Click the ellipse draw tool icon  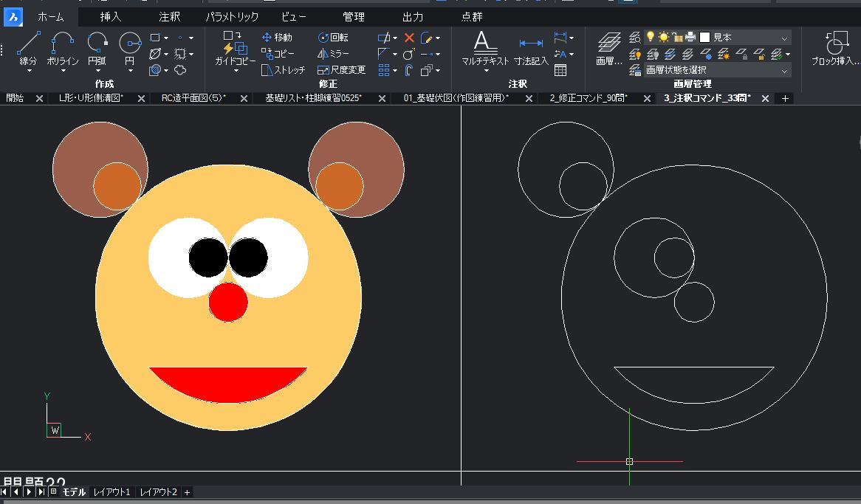155,54
